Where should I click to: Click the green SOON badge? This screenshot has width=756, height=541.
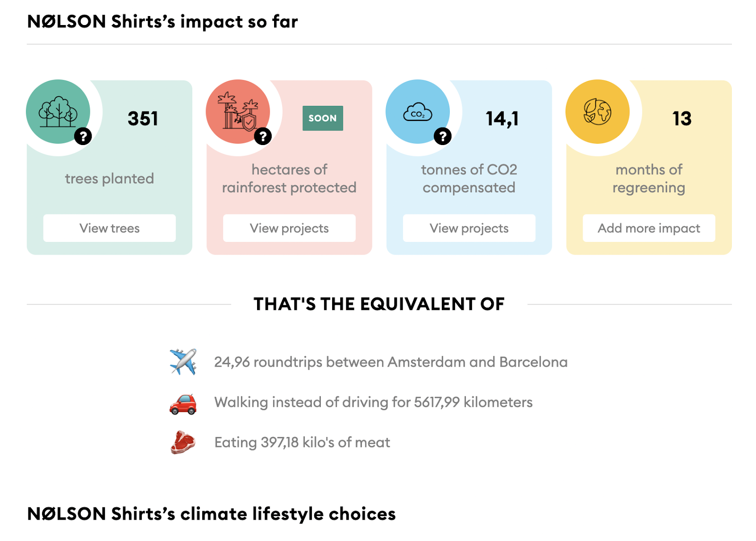(323, 118)
